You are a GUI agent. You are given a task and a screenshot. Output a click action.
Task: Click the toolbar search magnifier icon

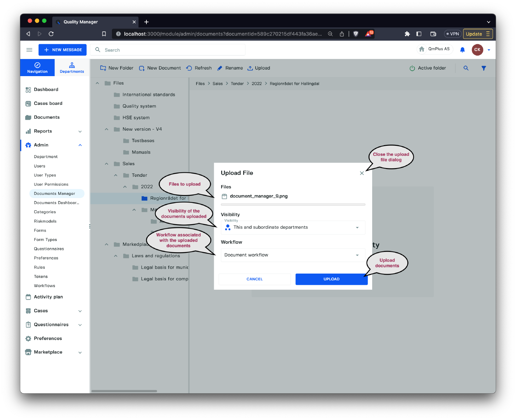pos(466,68)
